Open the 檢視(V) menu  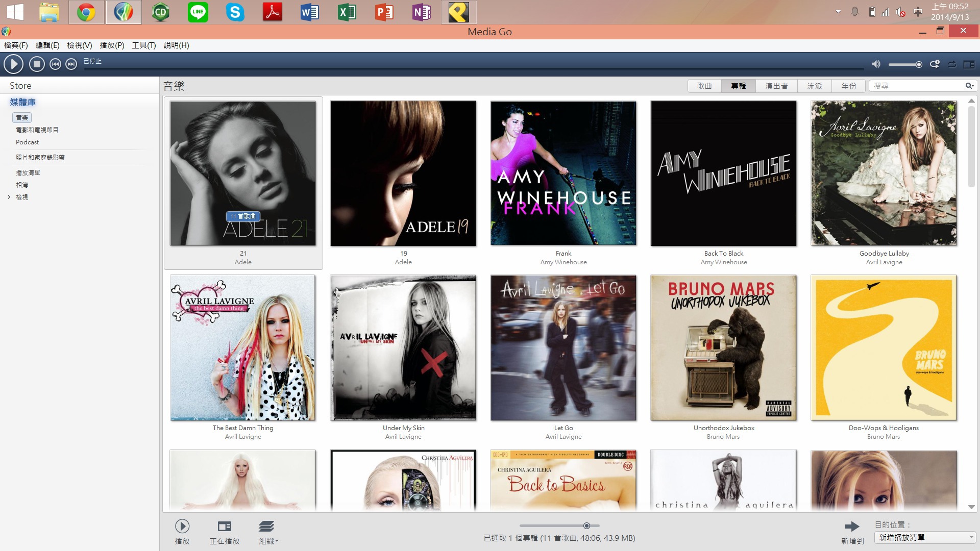(80, 45)
